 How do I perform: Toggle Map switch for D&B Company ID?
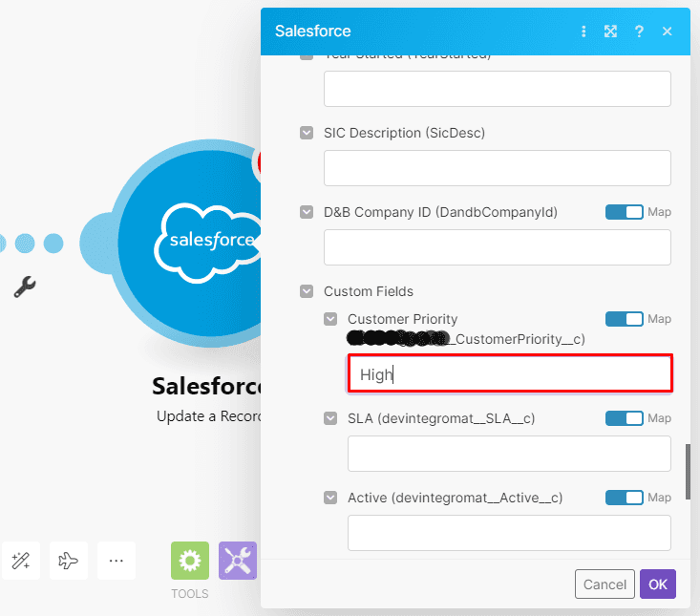pyautogui.click(x=625, y=212)
